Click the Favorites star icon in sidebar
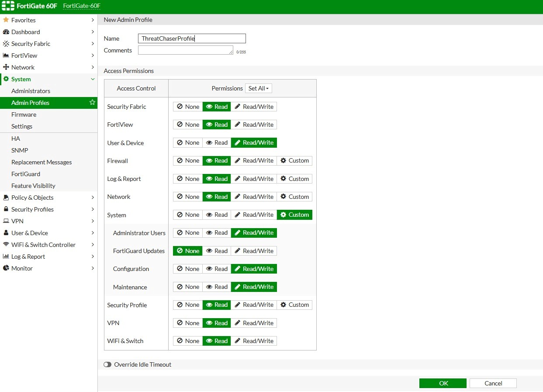The image size is (543, 392). pos(6,20)
